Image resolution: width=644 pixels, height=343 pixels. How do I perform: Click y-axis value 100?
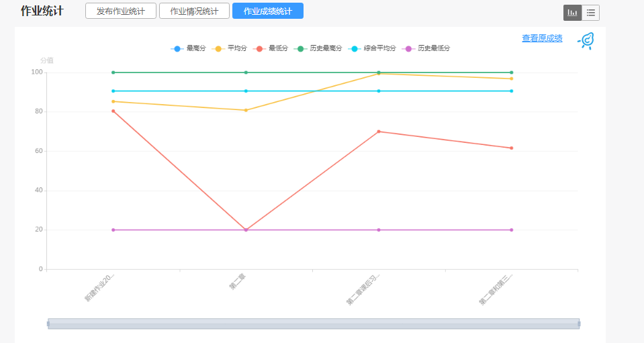tap(37, 72)
